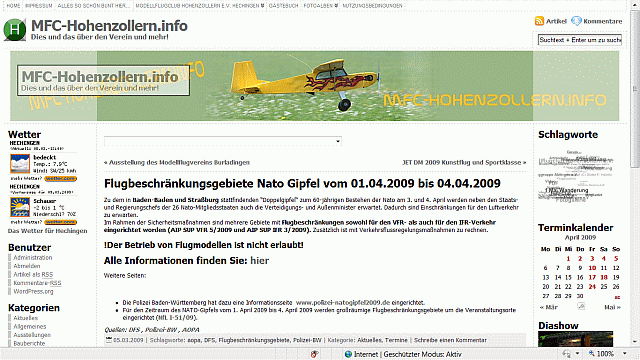Open the Kommentare feed bubble icon
The height and width of the screenshot is (360, 640).
576,21
